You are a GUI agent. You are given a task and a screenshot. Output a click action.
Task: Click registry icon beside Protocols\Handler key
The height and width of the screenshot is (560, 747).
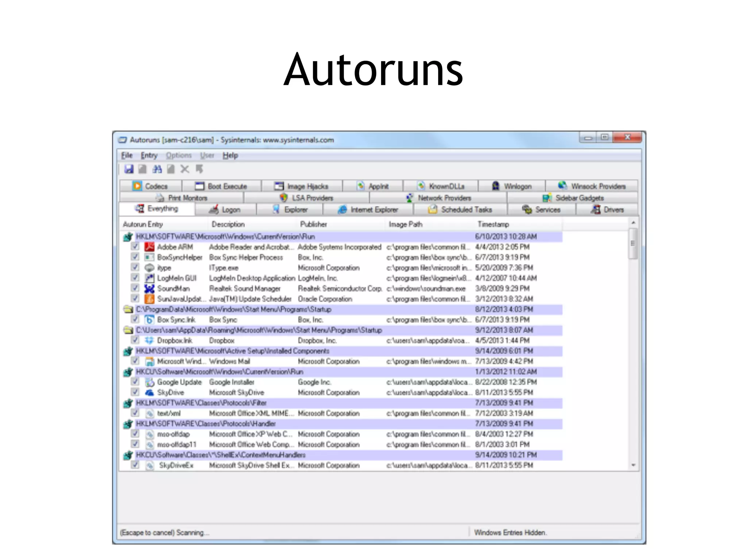coord(128,424)
